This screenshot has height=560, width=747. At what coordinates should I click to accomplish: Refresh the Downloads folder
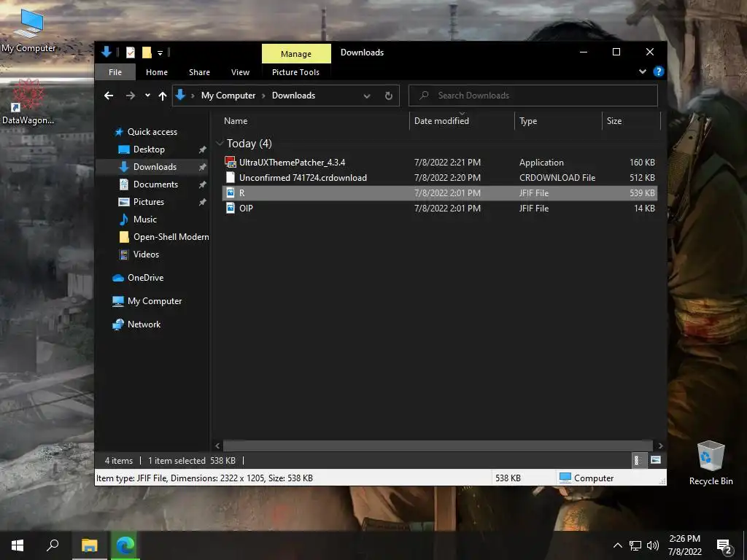(389, 96)
